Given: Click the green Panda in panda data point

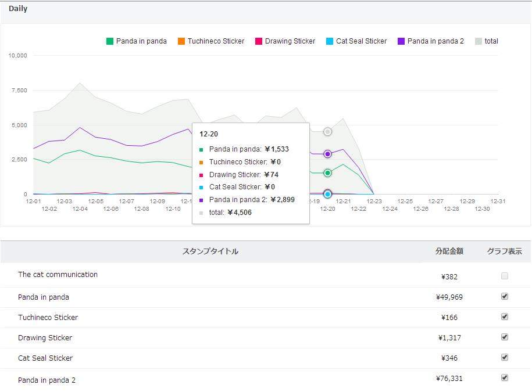Looking at the screenshot, I should (327, 173).
